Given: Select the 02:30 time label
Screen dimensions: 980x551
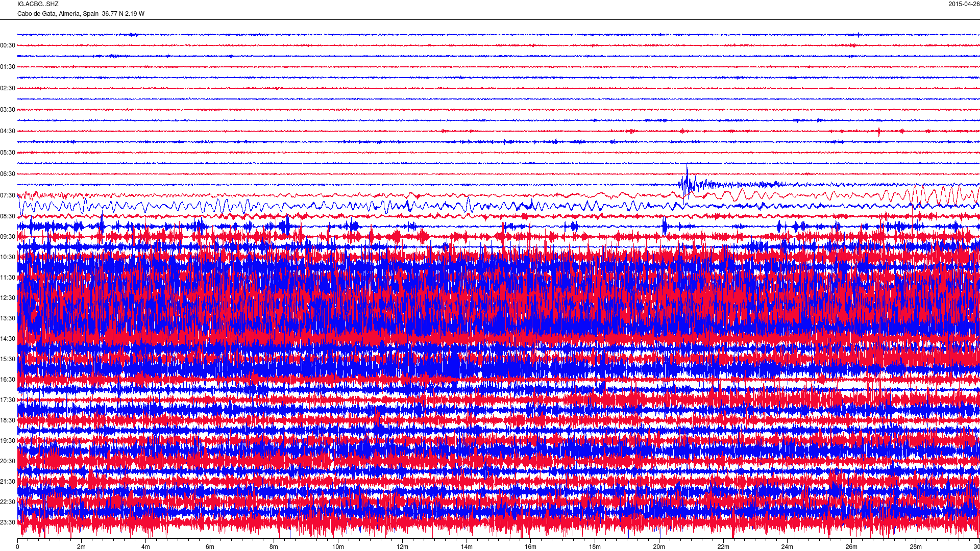Looking at the screenshot, I should 8,88.
